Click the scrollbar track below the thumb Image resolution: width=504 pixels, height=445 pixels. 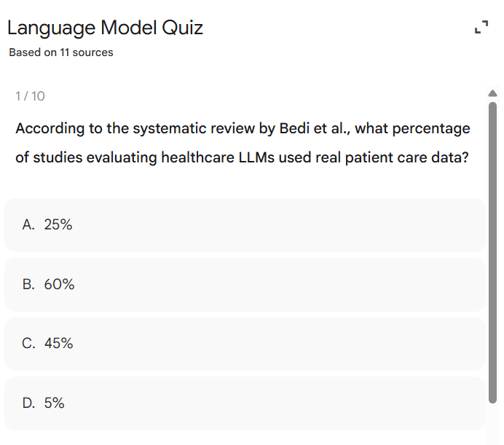click(492, 419)
